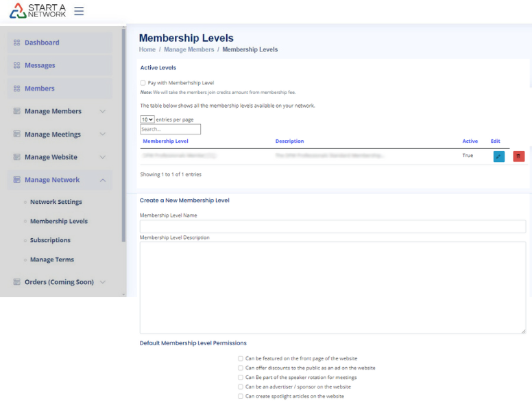Click the red delete membership level icon
Viewport: 532px width, 407px height.
pyautogui.click(x=518, y=156)
